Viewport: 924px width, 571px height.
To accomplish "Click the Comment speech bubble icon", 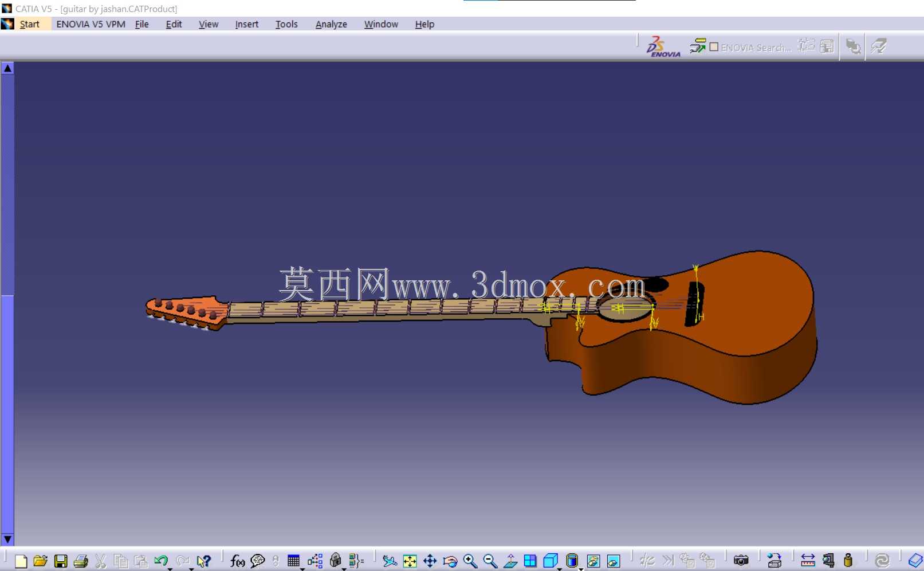I will coord(258,561).
